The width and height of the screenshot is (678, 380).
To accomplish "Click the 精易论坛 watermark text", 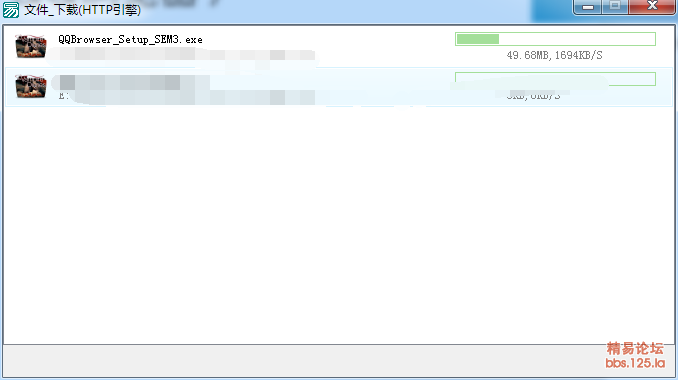I will (635, 348).
